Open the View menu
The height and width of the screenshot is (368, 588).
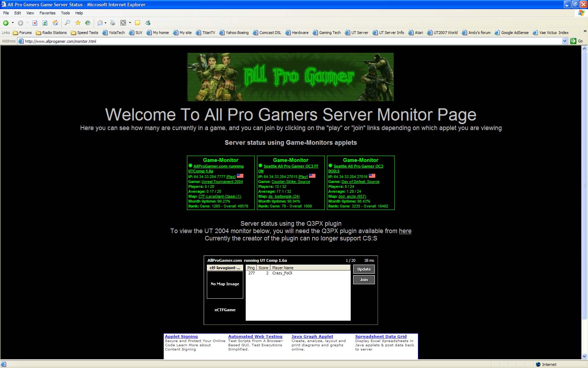coord(30,13)
